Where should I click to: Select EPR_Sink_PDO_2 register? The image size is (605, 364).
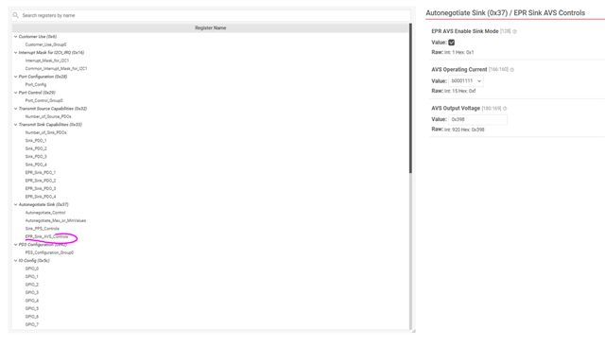(x=41, y=181)
